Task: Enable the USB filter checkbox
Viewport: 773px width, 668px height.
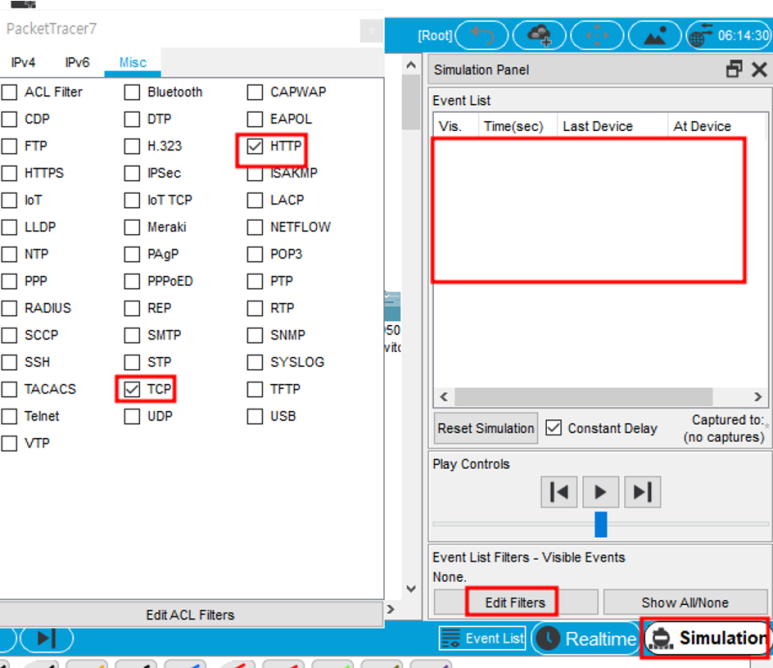Action: click(x=255, y=416)
